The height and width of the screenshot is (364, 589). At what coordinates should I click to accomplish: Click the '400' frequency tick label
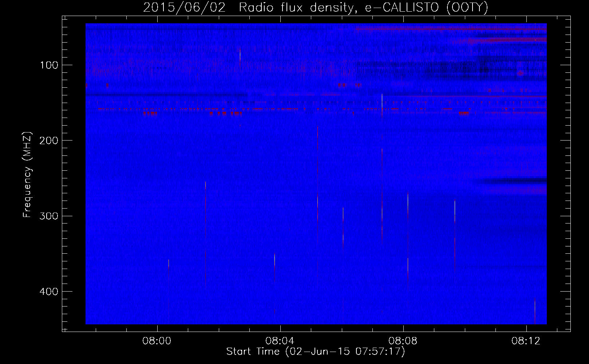[49, 292]
